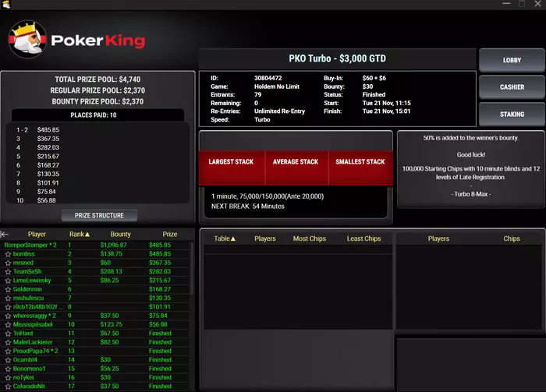546x392 pixels.
Task: Click TeamSeSh's $208.13 bounty
Action: point(111,272)
